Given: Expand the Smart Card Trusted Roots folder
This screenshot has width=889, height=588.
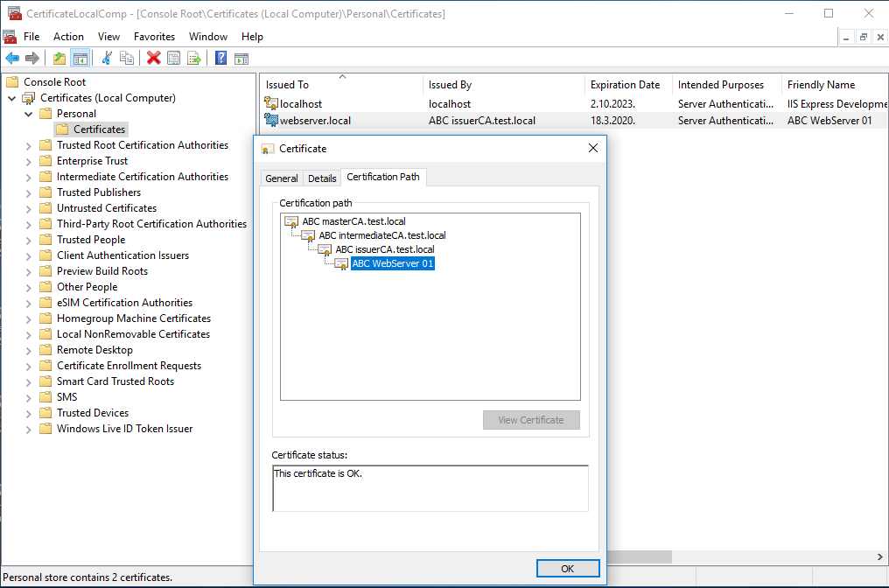Looking at the screenshot, I should [x=28, y=382].
